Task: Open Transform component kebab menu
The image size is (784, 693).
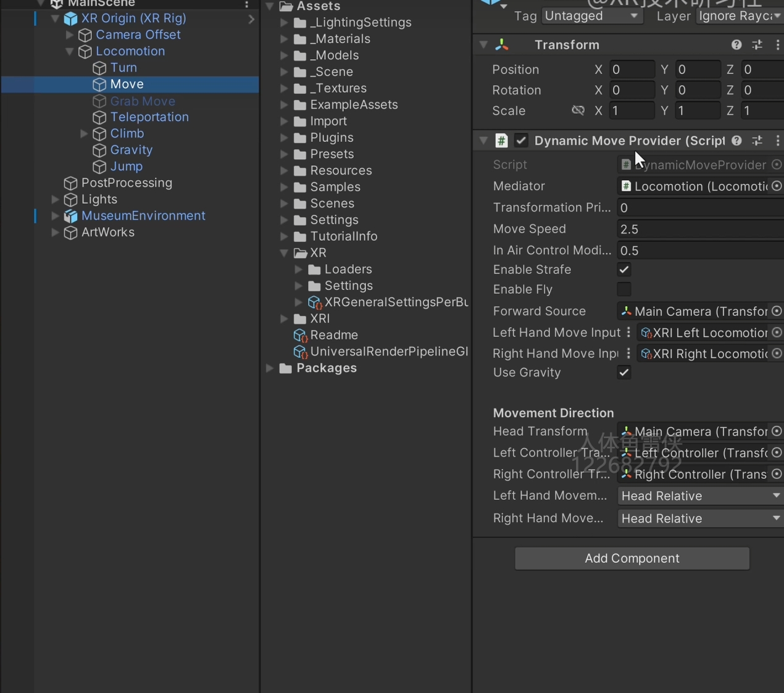Action: tap(777, 44)
